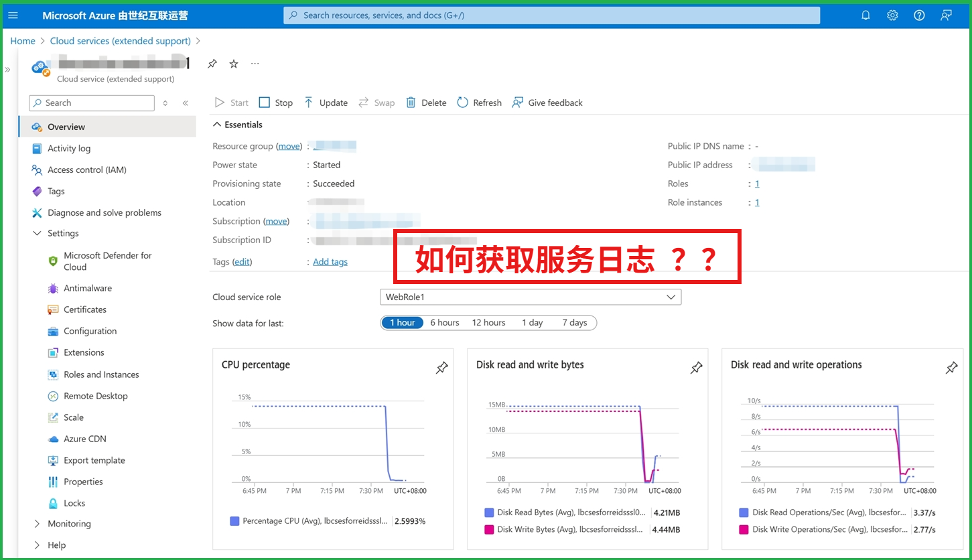Click the Home breadcrumb link

[23, 41]
